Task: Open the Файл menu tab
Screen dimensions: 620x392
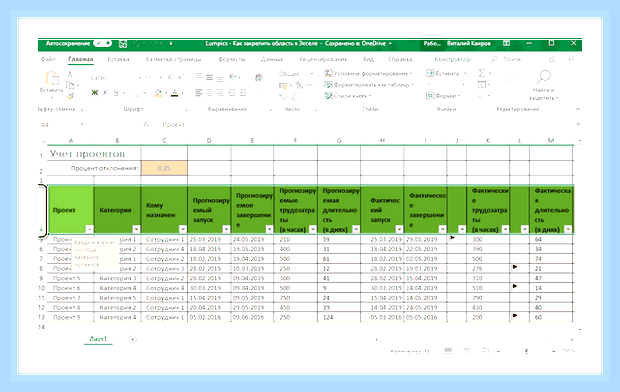Action: [x=48, y=59]
